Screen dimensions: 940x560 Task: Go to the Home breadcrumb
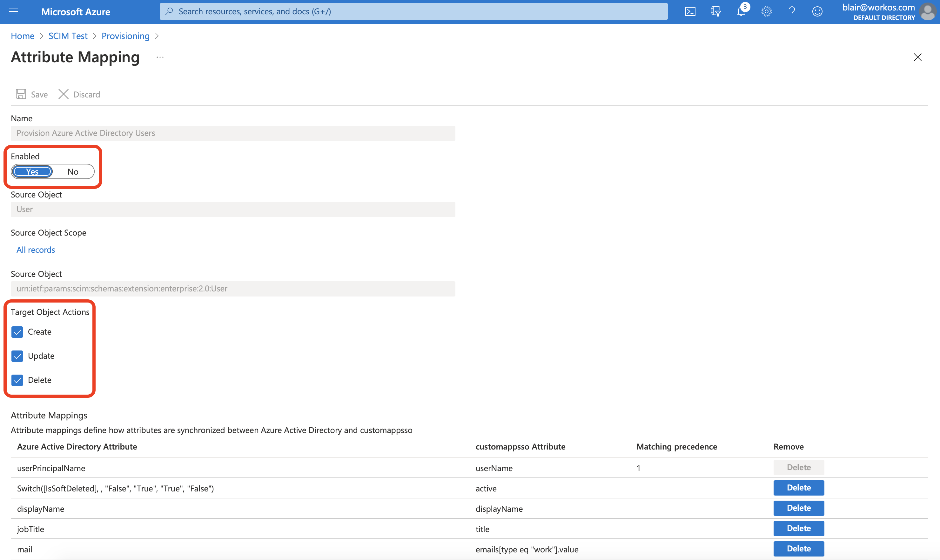pyautogui.click(x=23, y=36)
